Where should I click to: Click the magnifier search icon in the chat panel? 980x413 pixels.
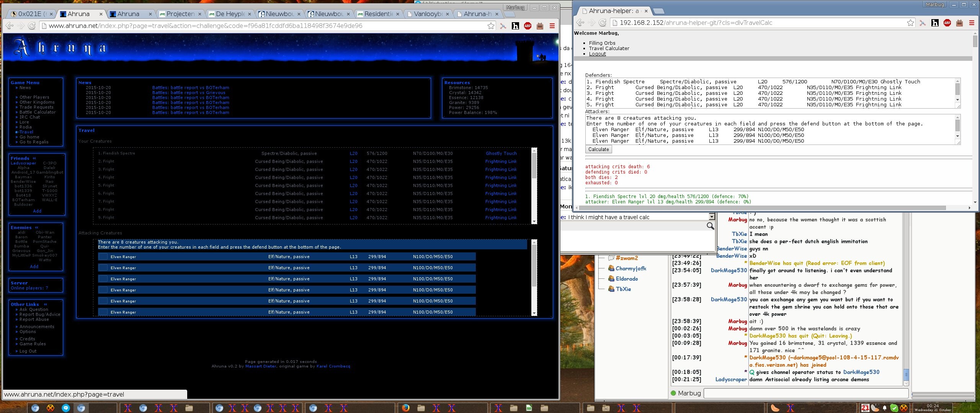tap(710, 226)
